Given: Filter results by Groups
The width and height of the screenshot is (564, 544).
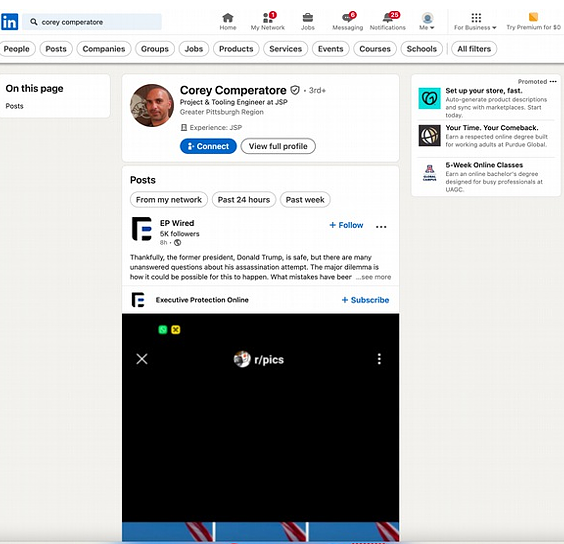Looking at the screenshot, I should click(155, 49).
